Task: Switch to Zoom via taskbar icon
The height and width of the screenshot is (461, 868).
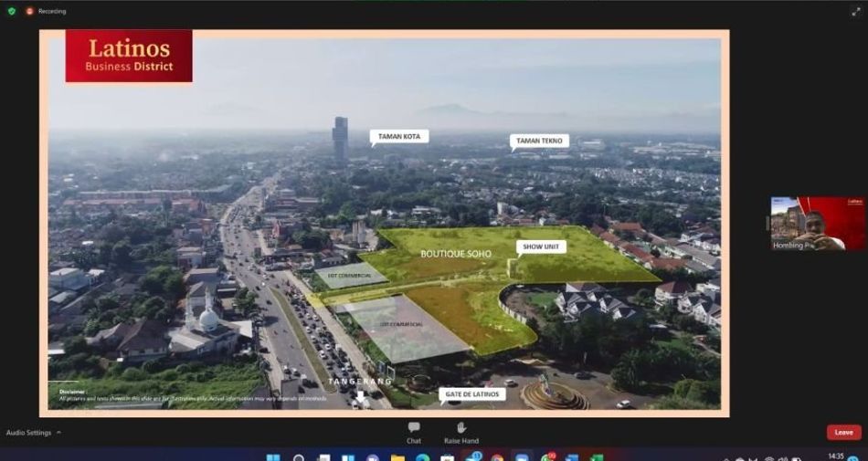Action: [x=522, y=457]
